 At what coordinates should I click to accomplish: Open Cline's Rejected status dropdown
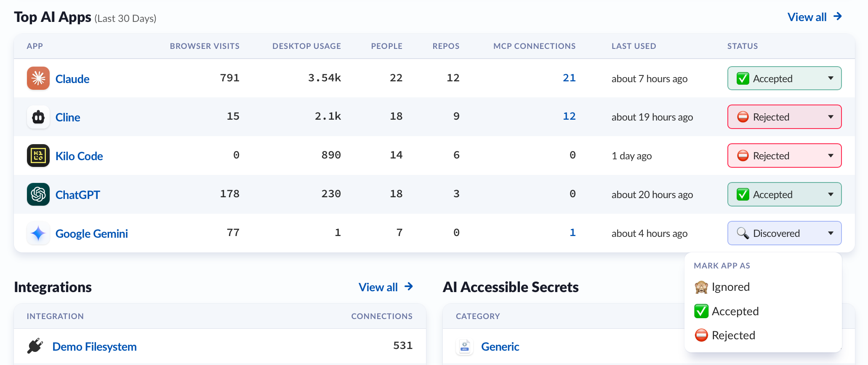click(784, 117)
